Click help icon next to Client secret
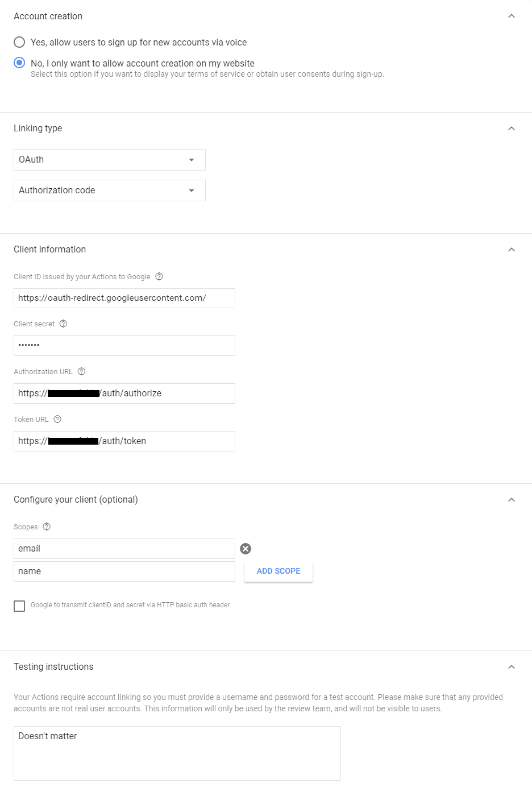 tap(64, 324)
